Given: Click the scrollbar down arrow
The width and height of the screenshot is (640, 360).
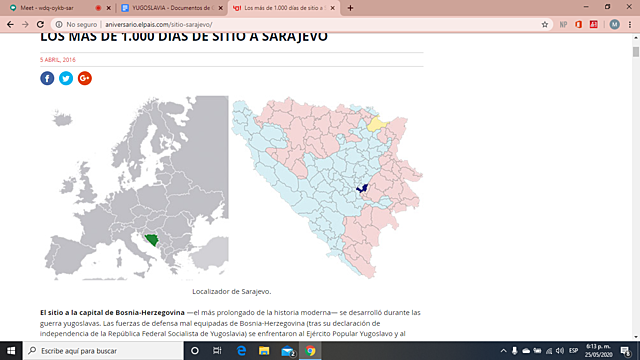Looking at the screenshot, I should [x=636, y=338].
